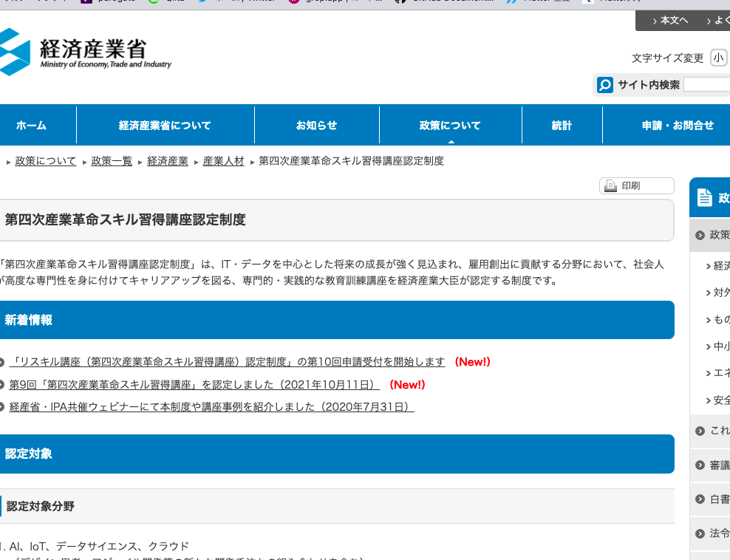Open the 安全 sidebar sub-item
Viewport: 730px width, 560px height.
[718, 400]
